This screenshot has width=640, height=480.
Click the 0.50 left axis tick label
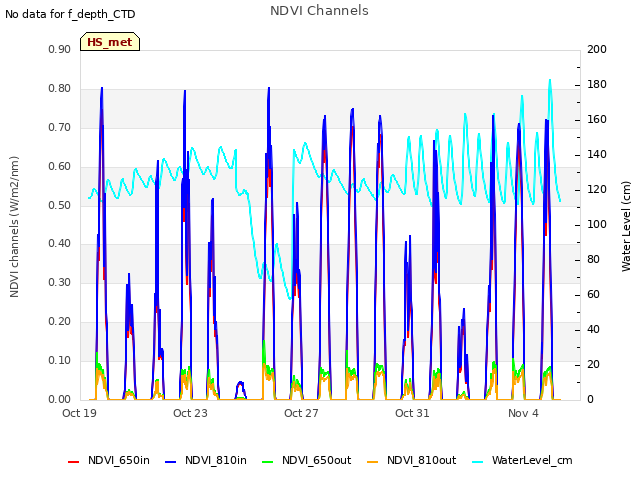(x=60, y=205)
